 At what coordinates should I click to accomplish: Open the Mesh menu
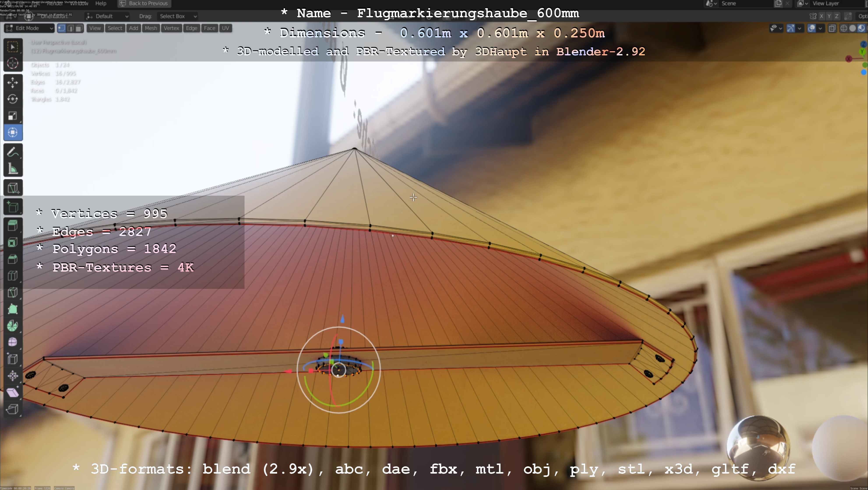[x=151, y=28]
